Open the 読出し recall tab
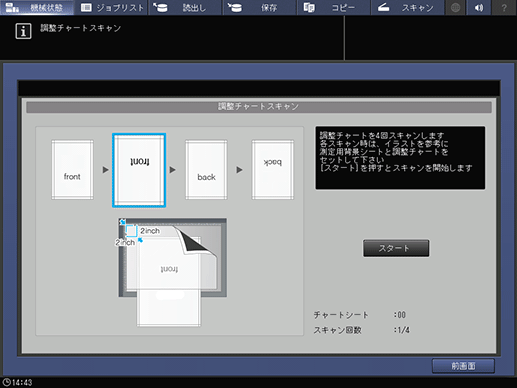The image size is (517, 388). tap(185, 7)
